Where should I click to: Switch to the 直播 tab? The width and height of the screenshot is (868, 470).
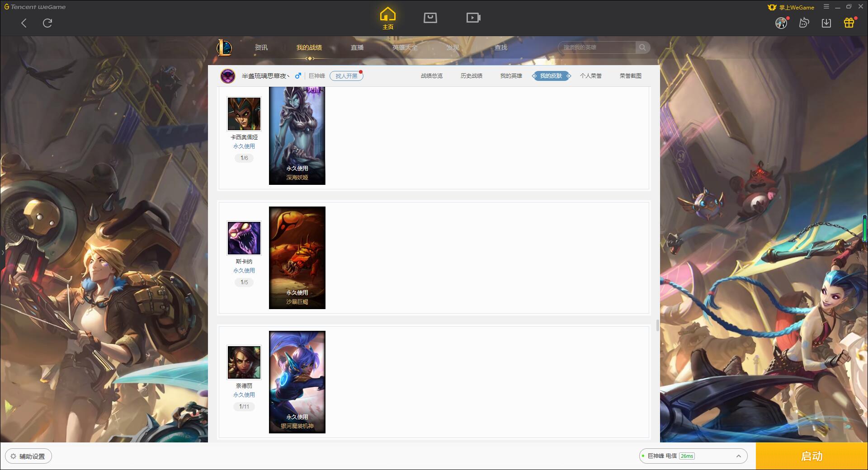pos(357,47)
